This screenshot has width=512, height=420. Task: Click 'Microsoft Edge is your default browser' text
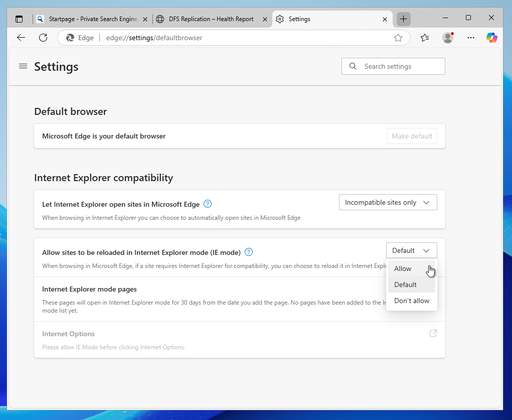[x=104, y=136]
